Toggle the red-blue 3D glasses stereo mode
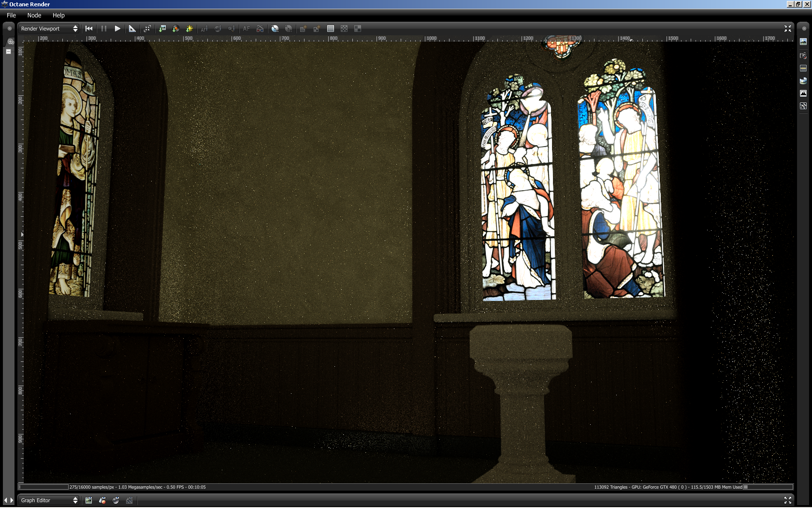 [x=260, y=29]
